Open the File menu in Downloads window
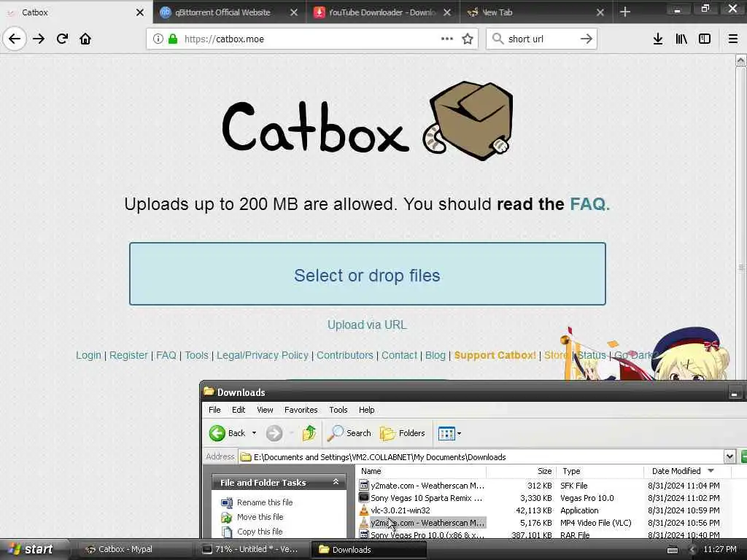This screenshot has height=560, width=747. point(214,410)
